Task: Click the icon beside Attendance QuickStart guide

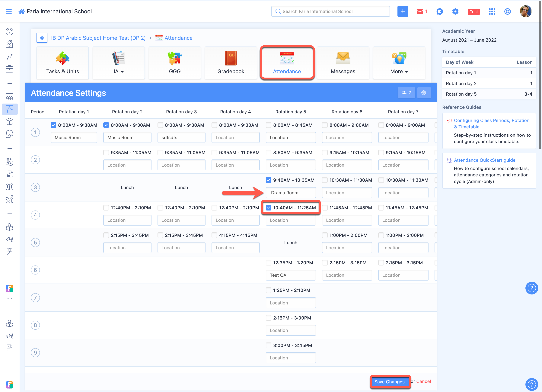Action: pyautogui.click(x=449, y=160)
